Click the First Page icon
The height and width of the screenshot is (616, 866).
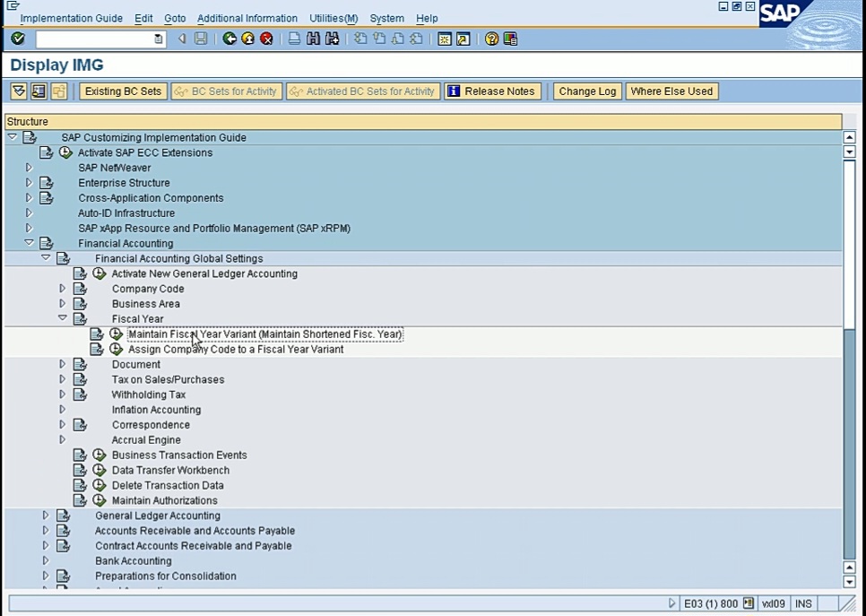(360, 39)
